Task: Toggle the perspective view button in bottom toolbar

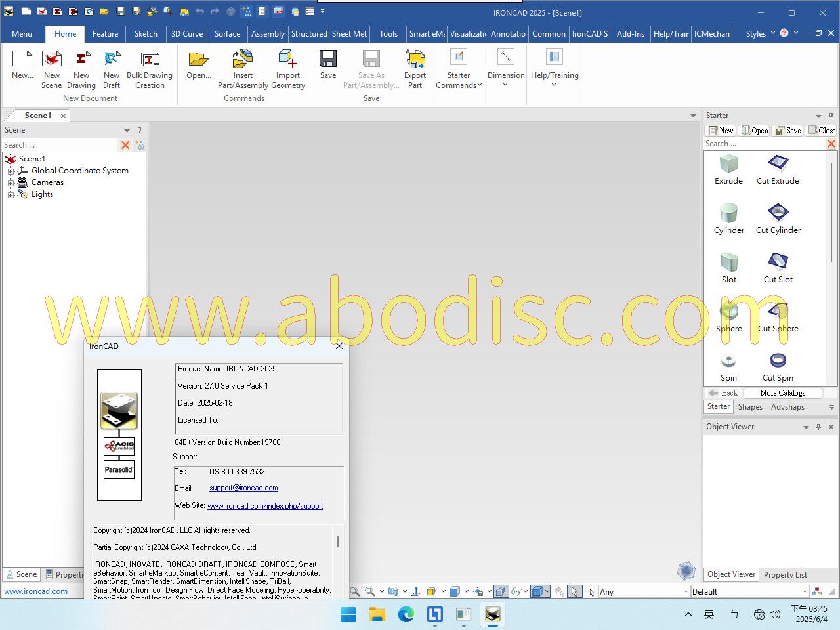Action: click(x=501, y=591)
